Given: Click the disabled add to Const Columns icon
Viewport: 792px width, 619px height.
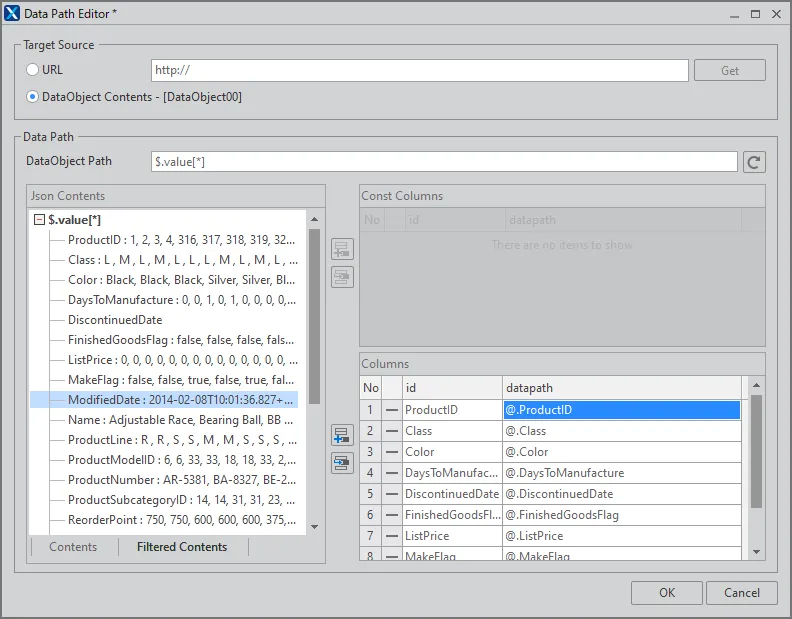Looking at the screenshot, I should coord(342,249).
